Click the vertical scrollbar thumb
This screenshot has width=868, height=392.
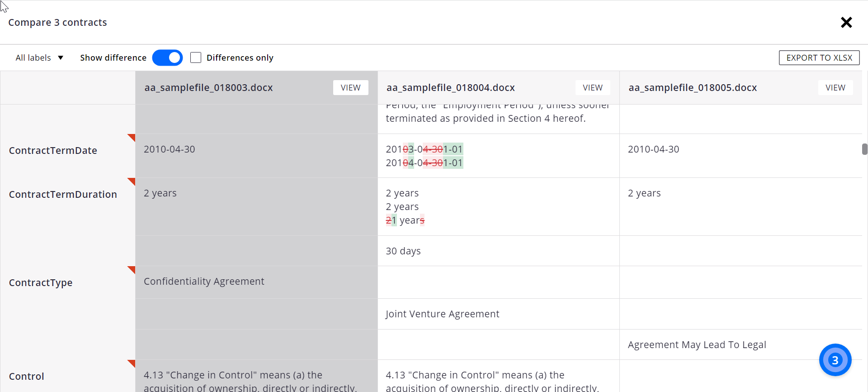(x=865, y=149)
